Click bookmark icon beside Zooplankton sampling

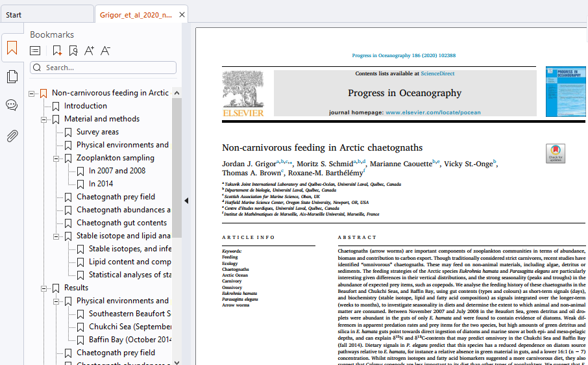point(68,158)
